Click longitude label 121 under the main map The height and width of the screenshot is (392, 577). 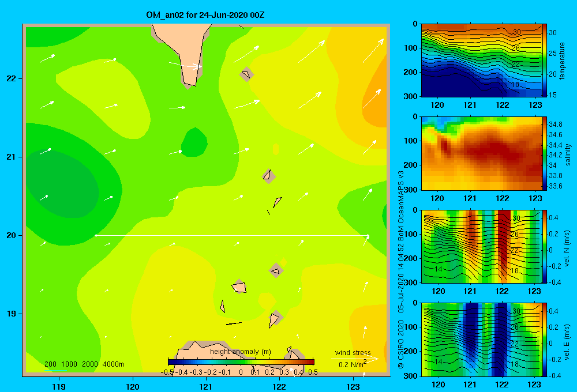coord(206,386)
